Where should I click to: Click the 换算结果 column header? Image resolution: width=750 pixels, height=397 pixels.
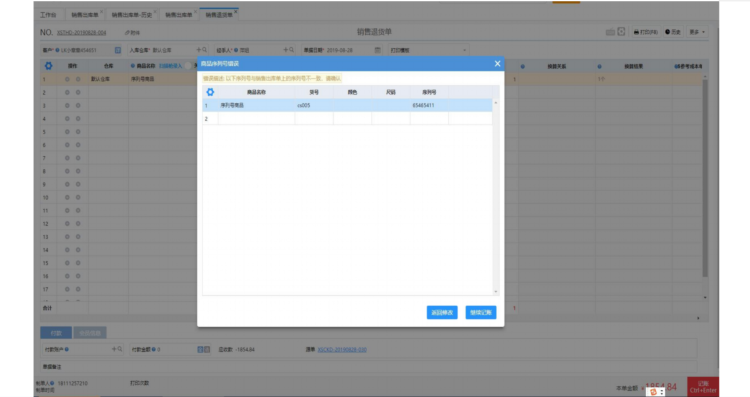coord(633,66)
